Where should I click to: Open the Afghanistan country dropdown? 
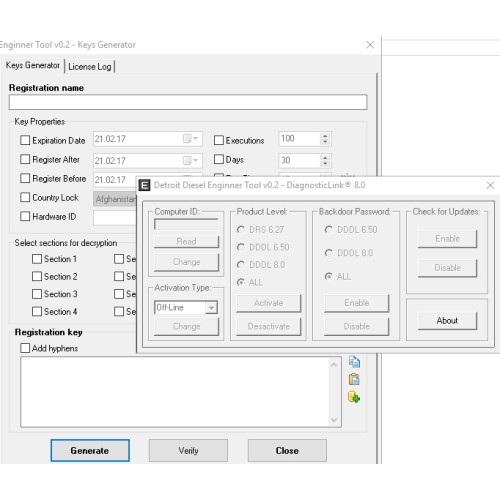pos(115,199)
